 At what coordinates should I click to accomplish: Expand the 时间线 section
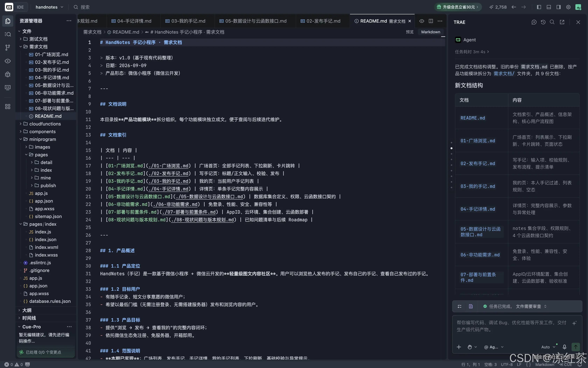pyautogui.click(x=46, y=318)
